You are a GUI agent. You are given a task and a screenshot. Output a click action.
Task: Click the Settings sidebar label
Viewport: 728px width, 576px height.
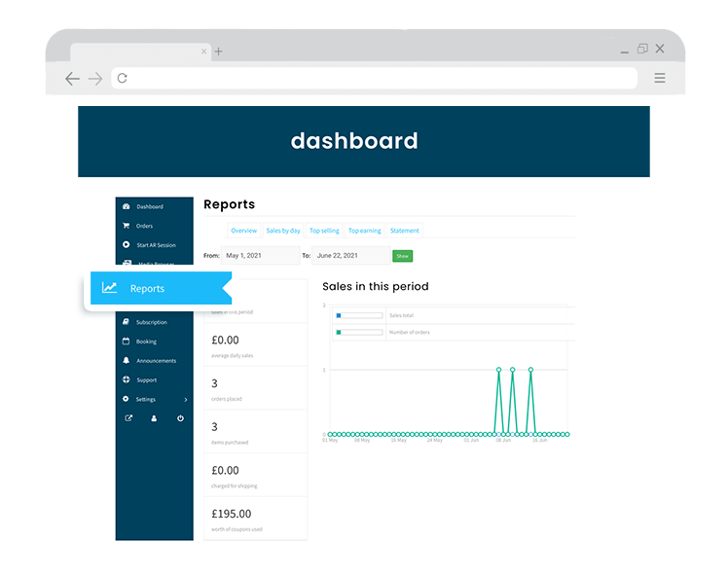pos(146,400)
